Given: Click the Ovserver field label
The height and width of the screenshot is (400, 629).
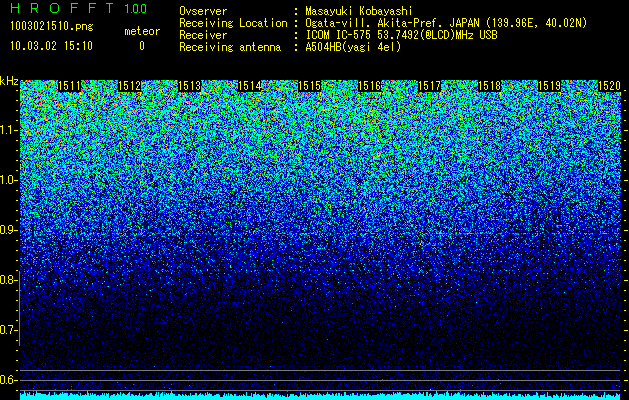Looking at the screenshot, I should coord(203,11).
